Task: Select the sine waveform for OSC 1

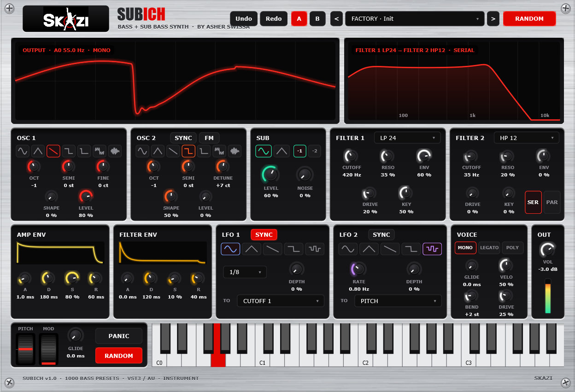Action: tap(23, 151)
